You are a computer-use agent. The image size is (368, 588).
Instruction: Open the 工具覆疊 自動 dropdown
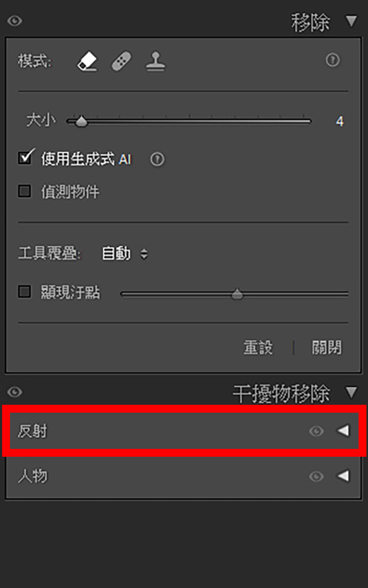tap(125, 254)
